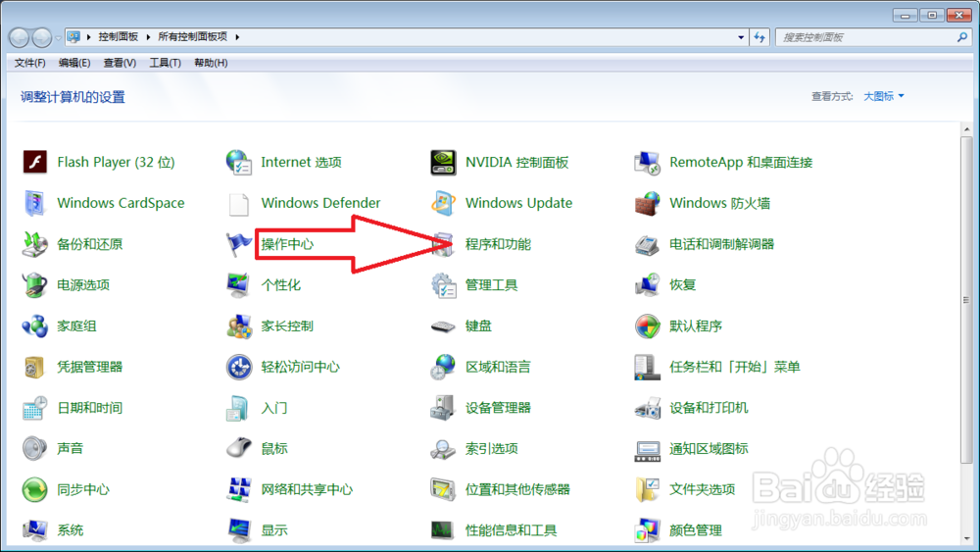Expand the address bar history dropdown arrow
Image resolution: width=980 pixels, height=552 pixels.
point(741,37)
